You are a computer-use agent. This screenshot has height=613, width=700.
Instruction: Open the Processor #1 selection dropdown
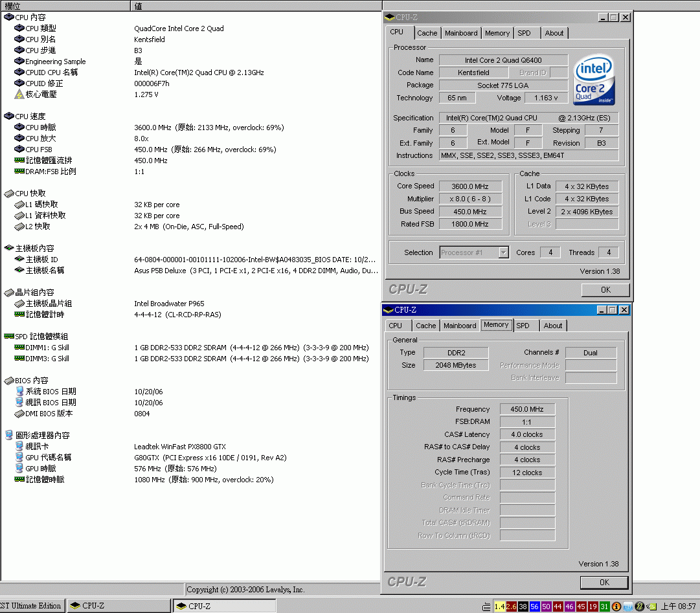(x=504, y=252)
